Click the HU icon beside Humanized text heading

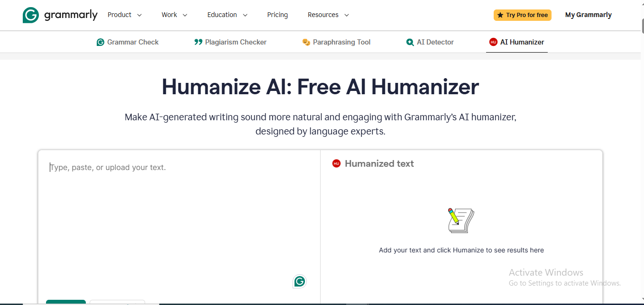click(336, 163)
